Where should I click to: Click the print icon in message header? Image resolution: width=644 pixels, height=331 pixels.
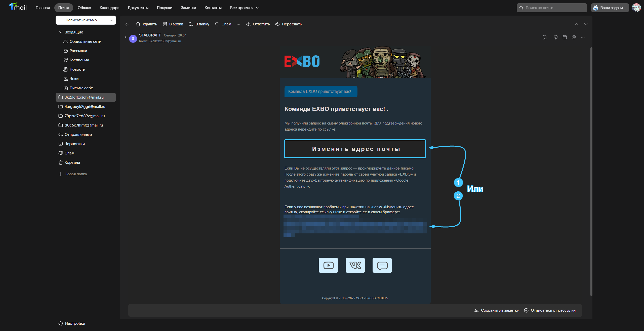coord(574,37)
